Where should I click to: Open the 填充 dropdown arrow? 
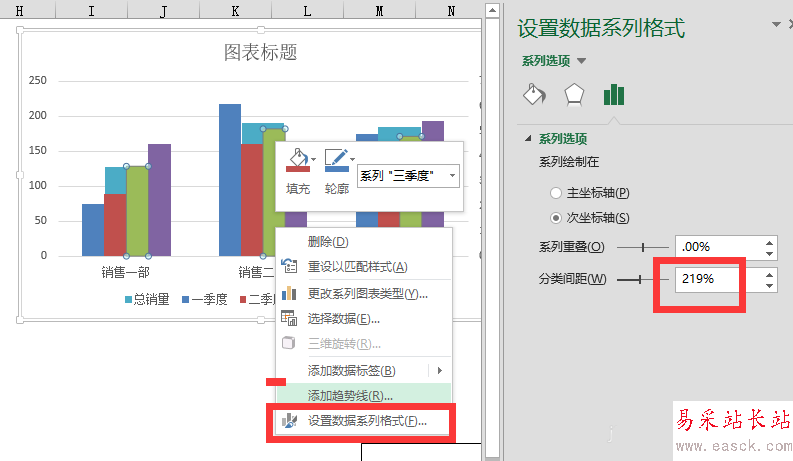(x=314, y=160)
